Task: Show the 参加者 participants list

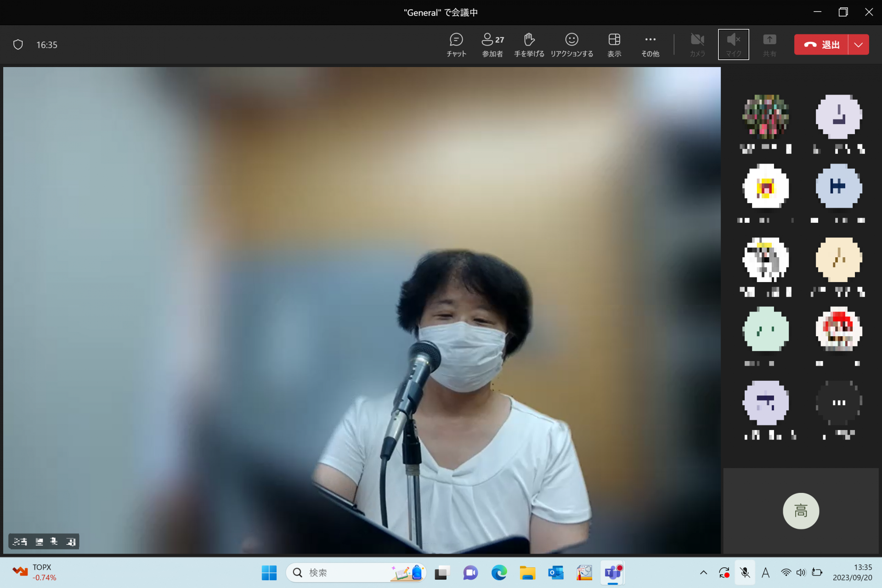Action: (492, 45)
